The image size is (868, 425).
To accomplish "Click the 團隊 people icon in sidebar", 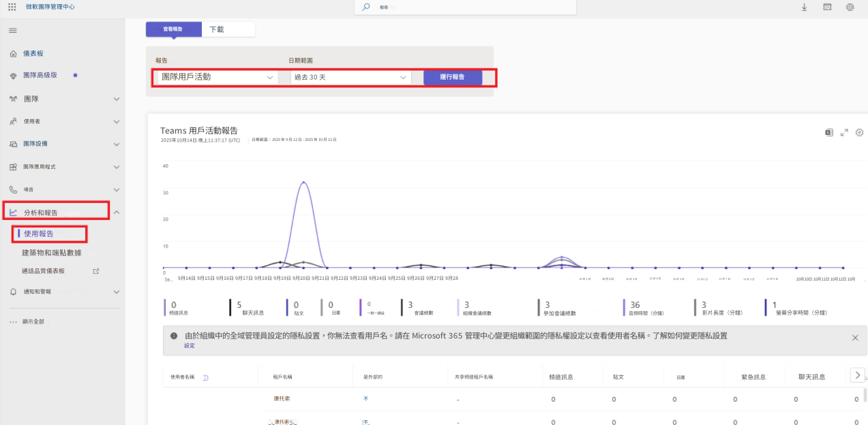I will 13,99.
